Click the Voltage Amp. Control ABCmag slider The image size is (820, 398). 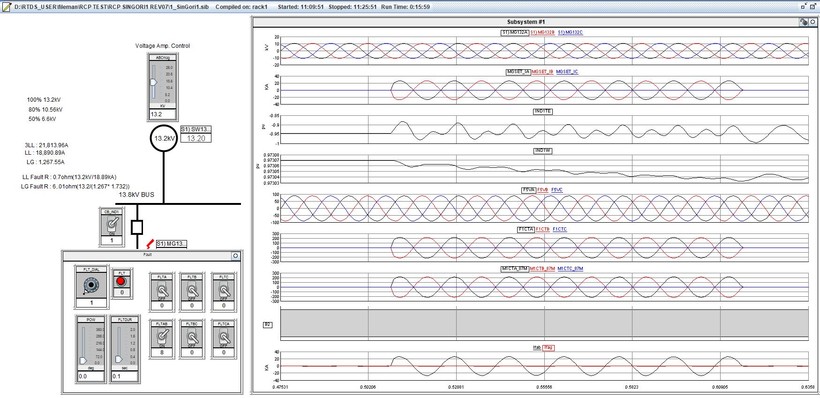pos(153,82)
